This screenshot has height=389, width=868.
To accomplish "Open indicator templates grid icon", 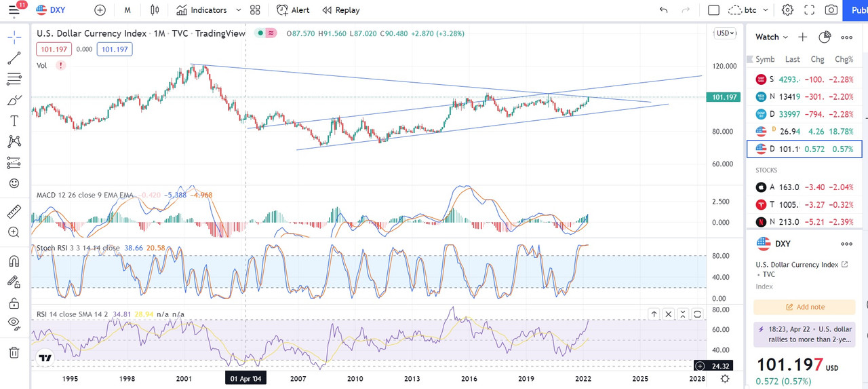I will click(255, 10).
